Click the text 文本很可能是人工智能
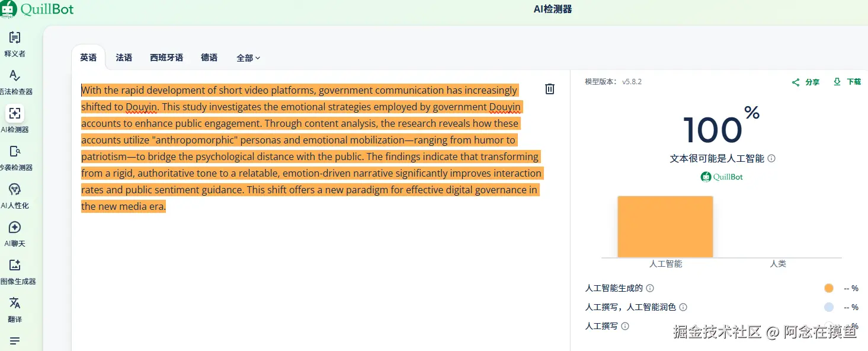Screen dimensions: 868x351 coord(717,158)
